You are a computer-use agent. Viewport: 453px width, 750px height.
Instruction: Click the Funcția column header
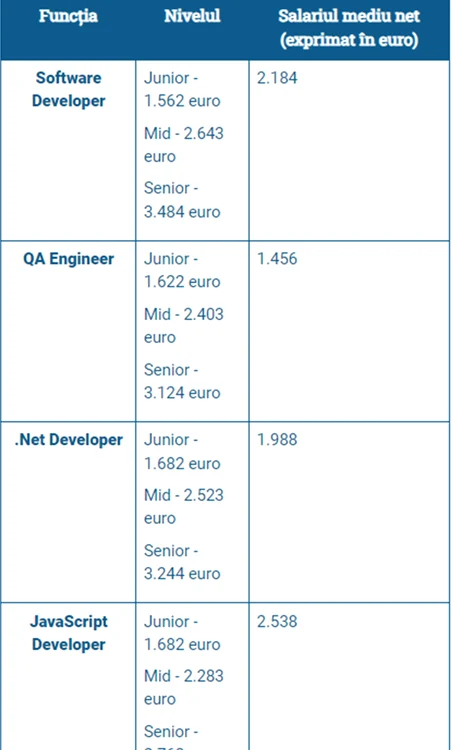pos(68,16)
